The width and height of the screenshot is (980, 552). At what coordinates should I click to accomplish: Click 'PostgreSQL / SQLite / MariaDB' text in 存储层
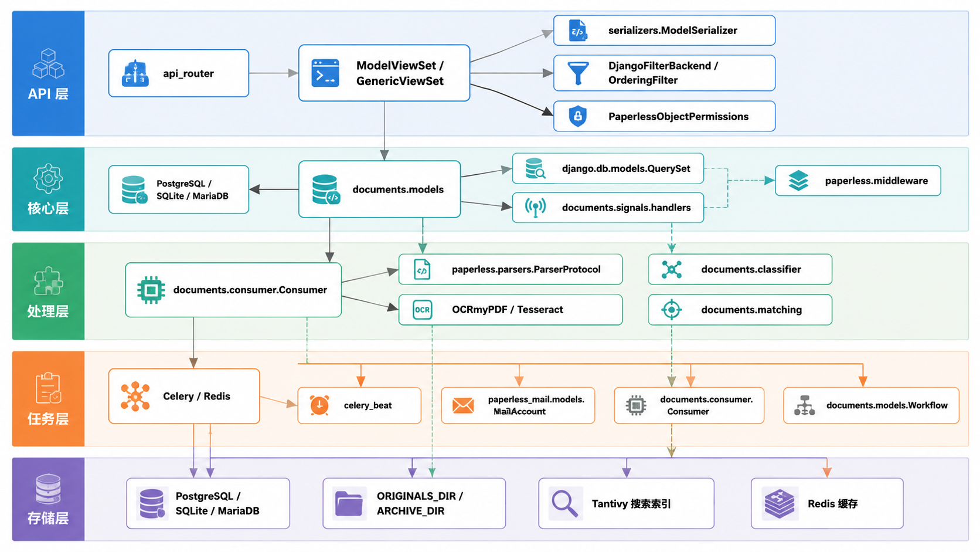click(217, 504)
